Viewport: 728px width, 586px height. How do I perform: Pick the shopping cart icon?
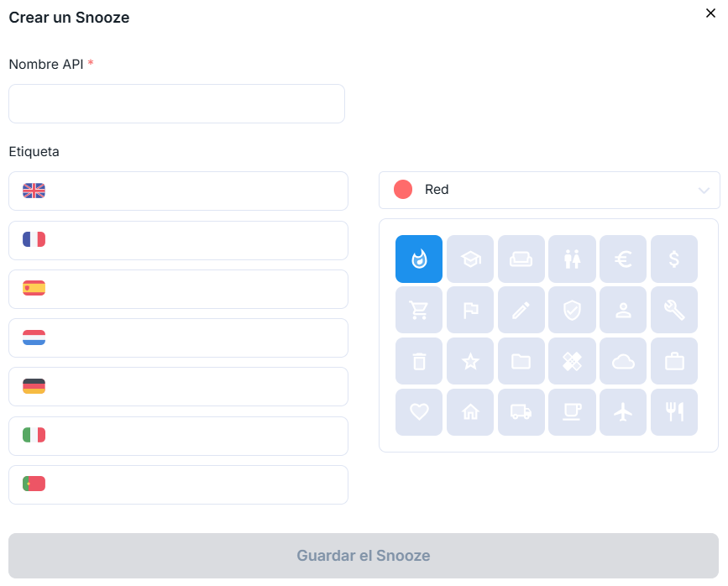[419, 310]
